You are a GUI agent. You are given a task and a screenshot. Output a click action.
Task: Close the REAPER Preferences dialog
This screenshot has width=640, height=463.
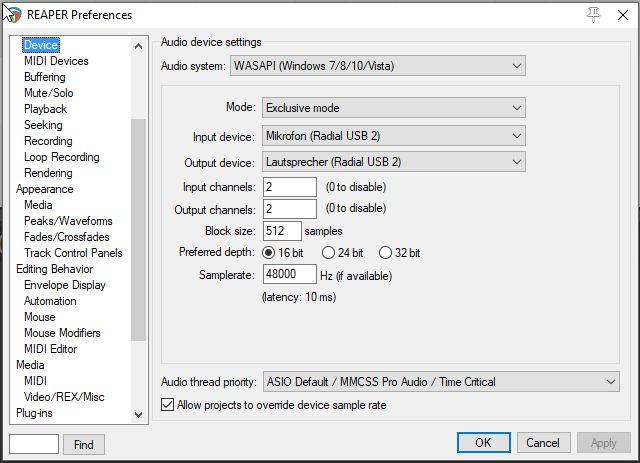[623, 15]
